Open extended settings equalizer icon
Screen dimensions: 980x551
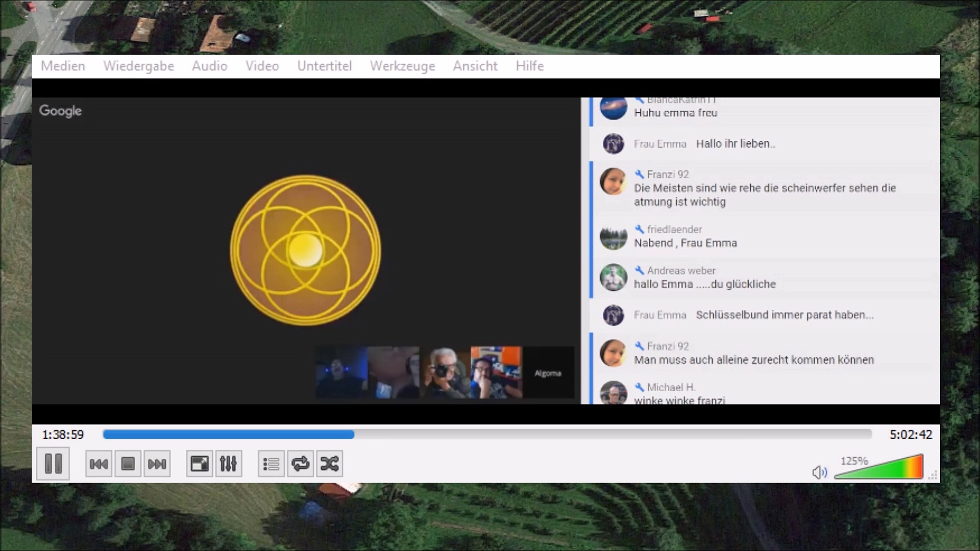click(x=228, y=464)
